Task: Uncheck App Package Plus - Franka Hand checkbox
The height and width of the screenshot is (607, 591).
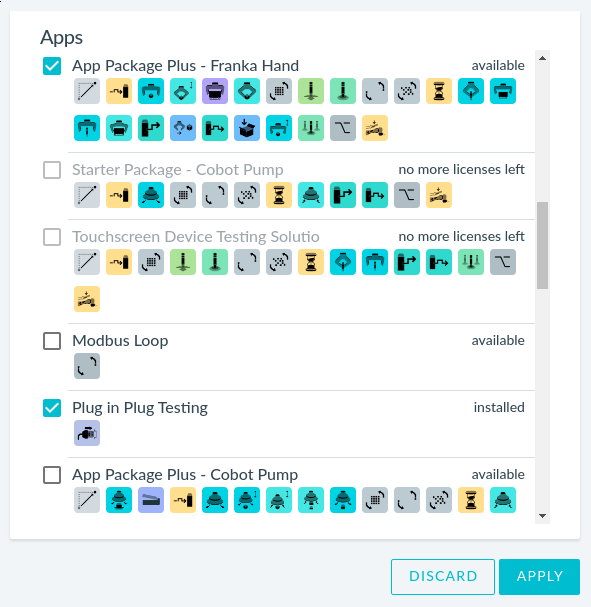Action: click(52, 66)
